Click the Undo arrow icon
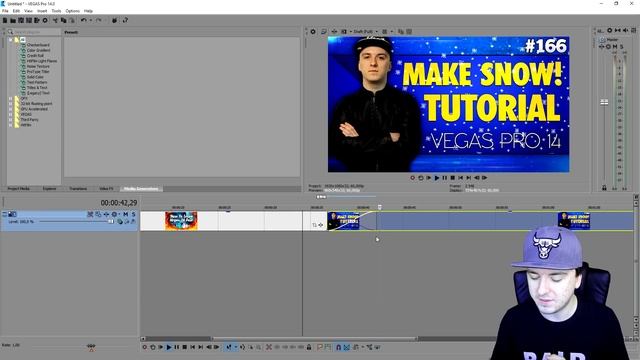Image resolution: width=640 pixels, height=360 pixels. point(84,20)
